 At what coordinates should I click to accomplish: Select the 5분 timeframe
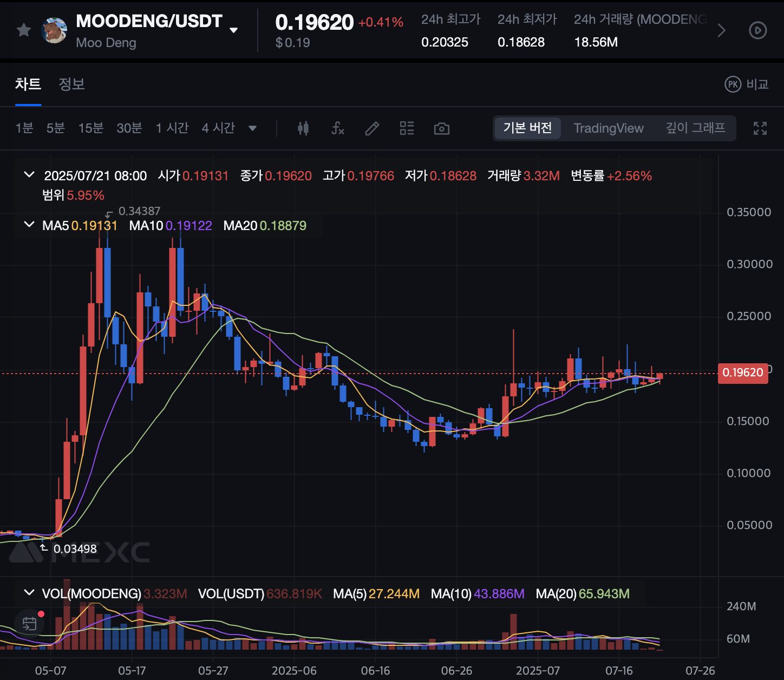coord(56,128)
